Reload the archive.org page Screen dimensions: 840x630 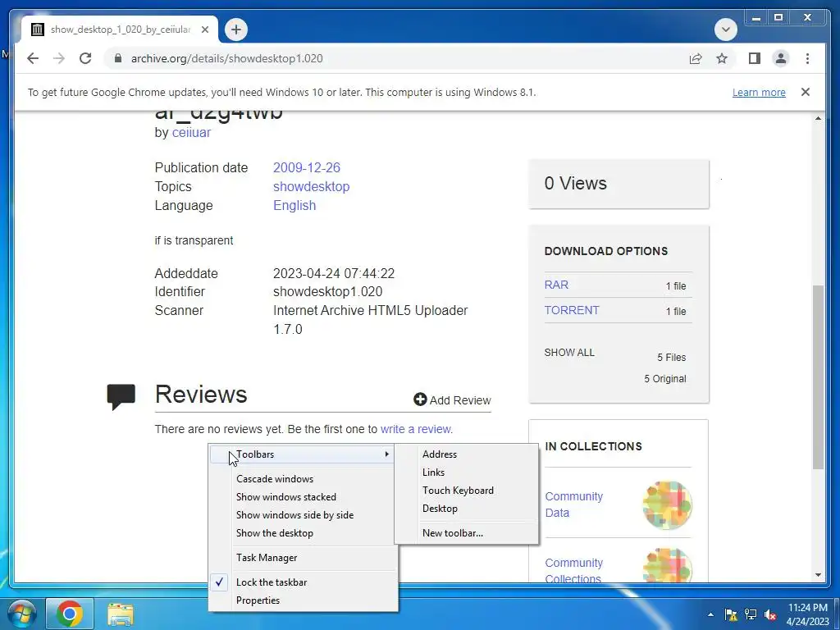(x=85, y=58)
